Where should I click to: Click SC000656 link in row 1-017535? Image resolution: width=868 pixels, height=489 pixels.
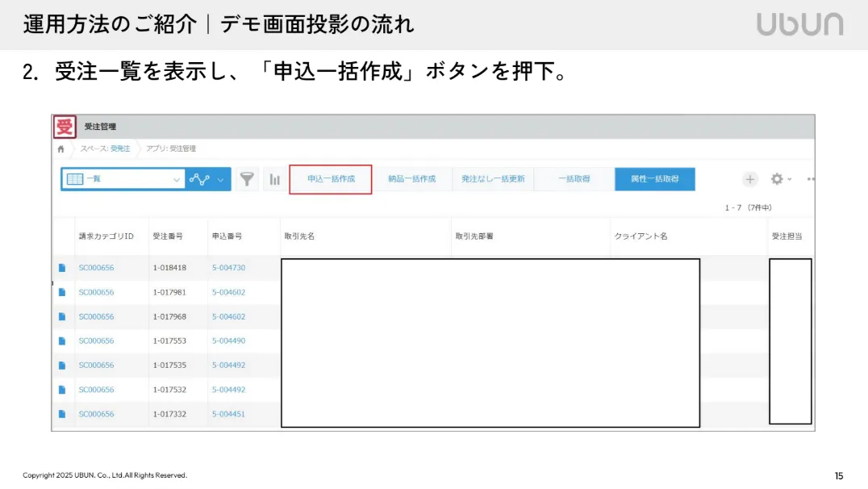pyautogui.click(x=96, y=365)
